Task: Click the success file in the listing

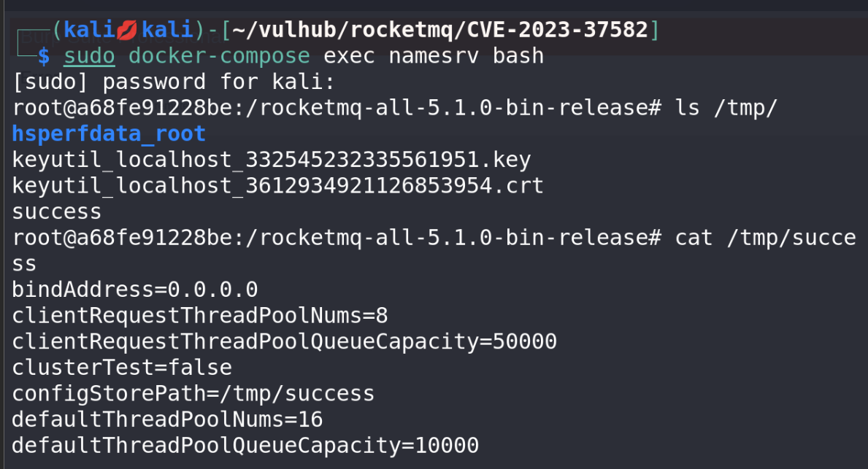Action: pos(57,212)
